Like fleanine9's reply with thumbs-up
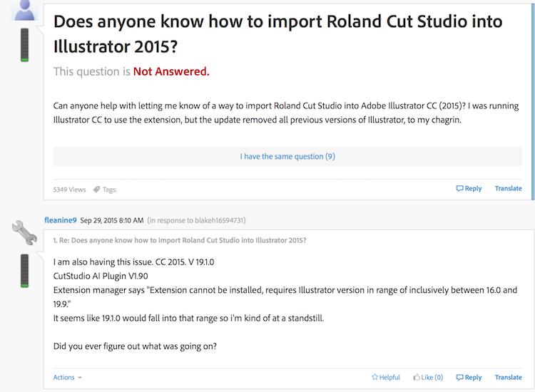 coord(417,377)
